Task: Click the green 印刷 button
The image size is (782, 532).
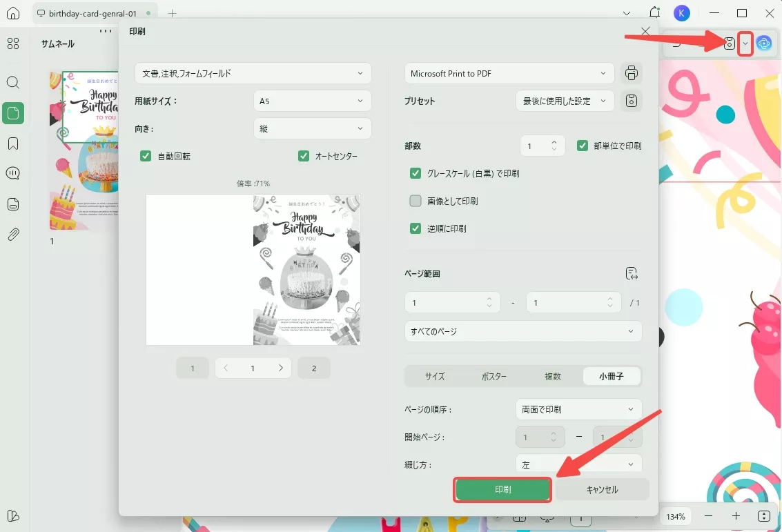Action: point(502,490)
